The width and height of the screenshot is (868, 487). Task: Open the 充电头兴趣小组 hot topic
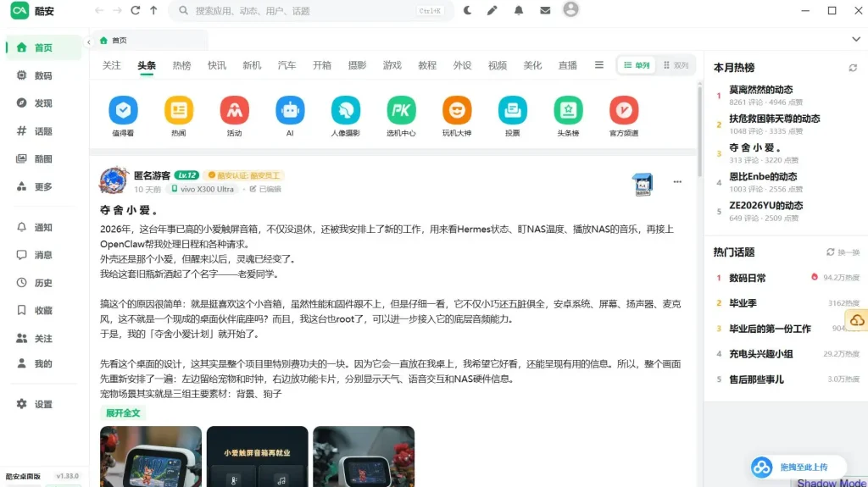[760, 354]
